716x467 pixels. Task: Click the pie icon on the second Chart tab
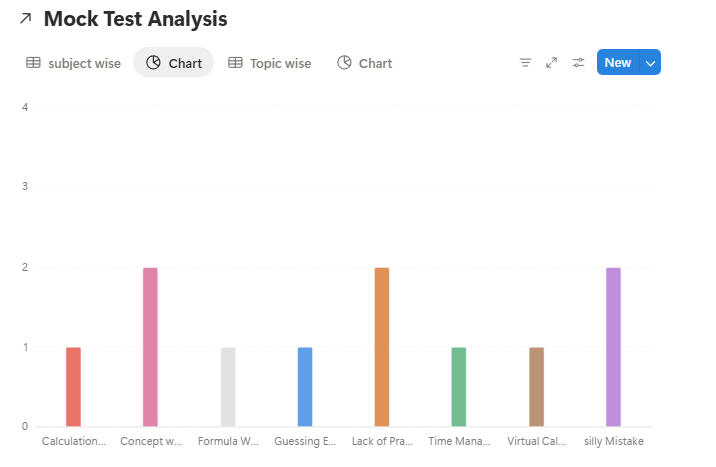(x=344, y=63)
